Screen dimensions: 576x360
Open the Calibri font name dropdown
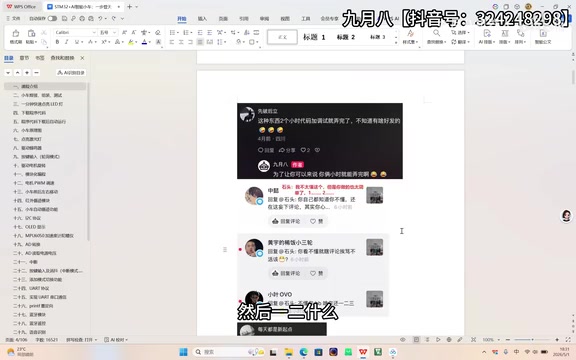pyautogui.click(x=75, y=32)
